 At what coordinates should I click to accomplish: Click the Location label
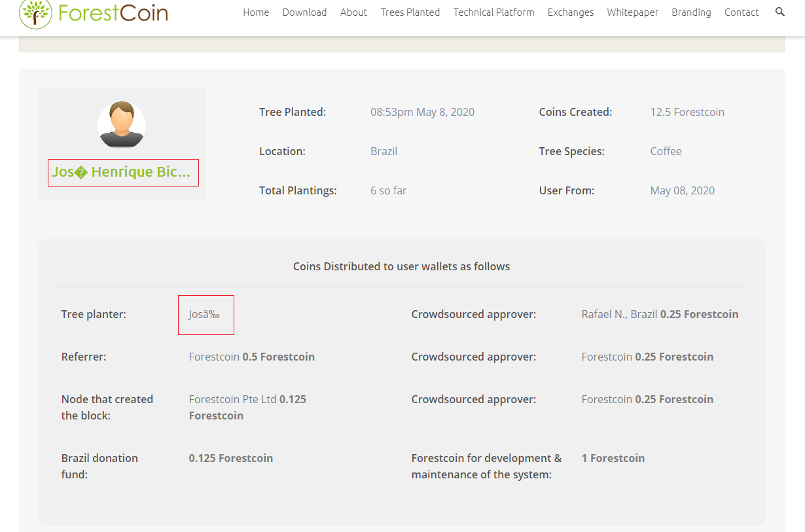[x=282, y=151]
